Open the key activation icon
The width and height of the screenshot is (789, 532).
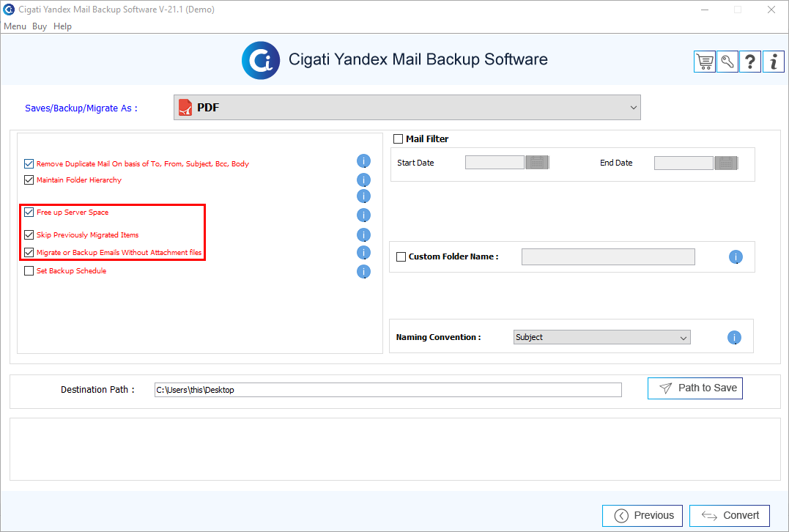tap(727, 62)
